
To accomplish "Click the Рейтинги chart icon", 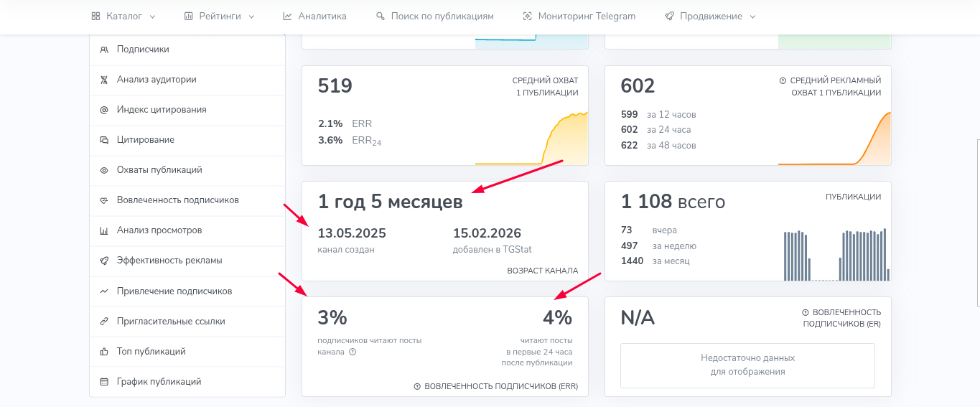I will tap(189, 16).
